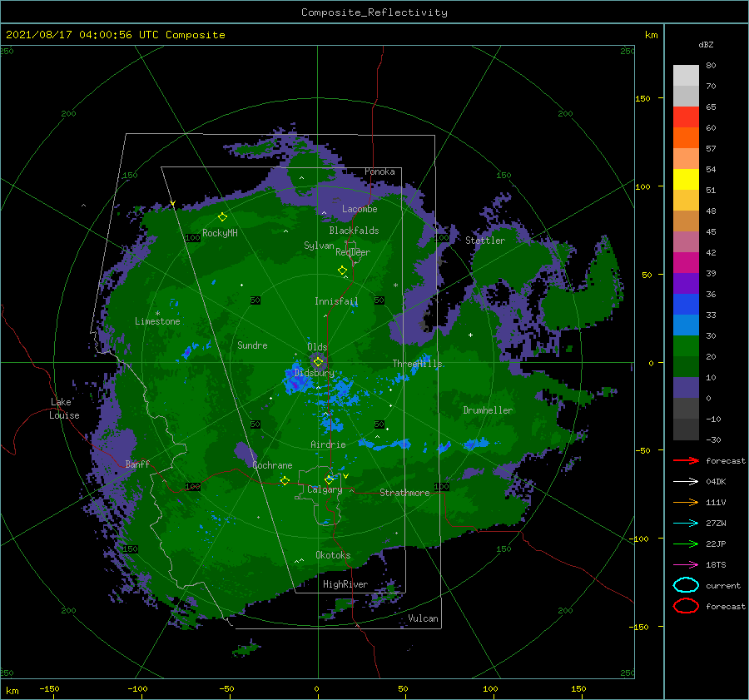Click the light gray swatch between 80 and 70 dBZ
Screen dimensions: 749x700
(x=686, y=76)
